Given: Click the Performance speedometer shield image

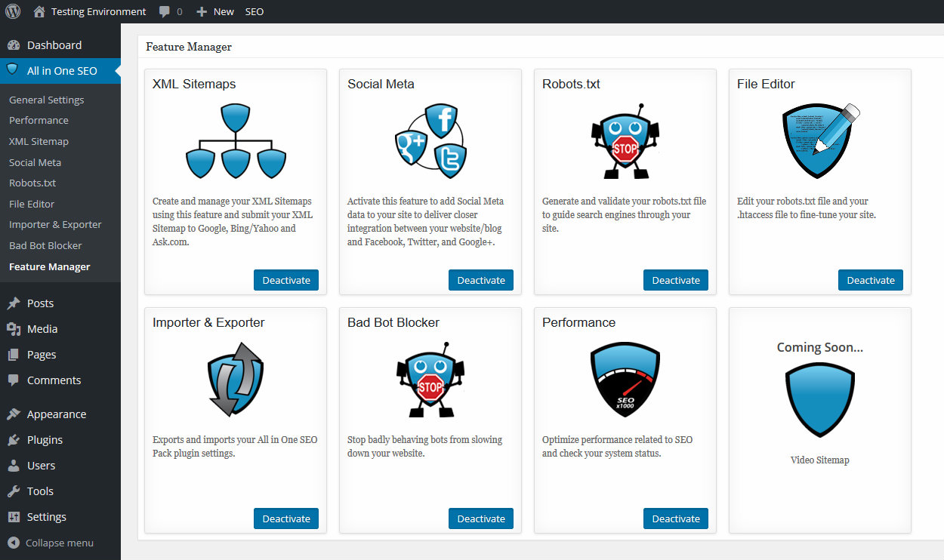Looking at the screenshot, I should tap(625, 380).
